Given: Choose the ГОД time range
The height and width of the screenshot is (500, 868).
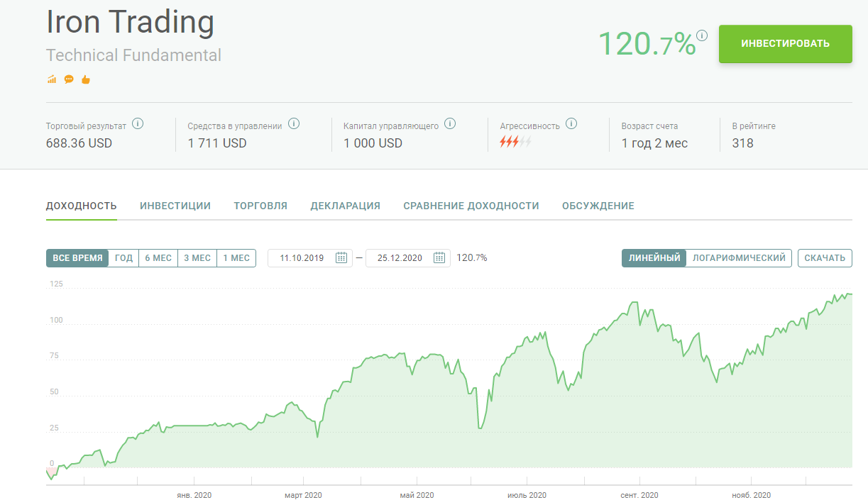Looking at the screenshot, I should click(123, 258).
